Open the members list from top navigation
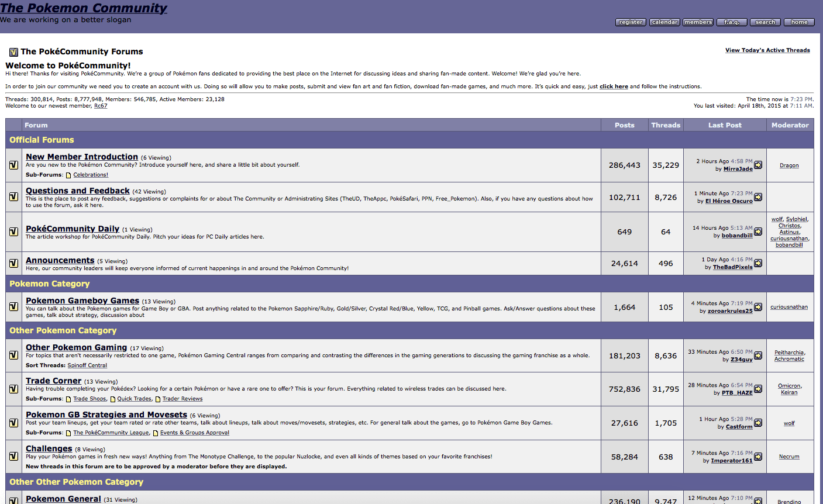The height and width of the screenshot is (504, 823). [x=698, y=22]
